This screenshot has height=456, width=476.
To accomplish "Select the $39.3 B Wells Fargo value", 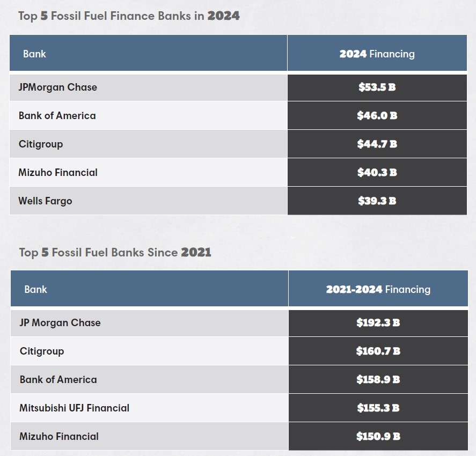I will 377,201.
